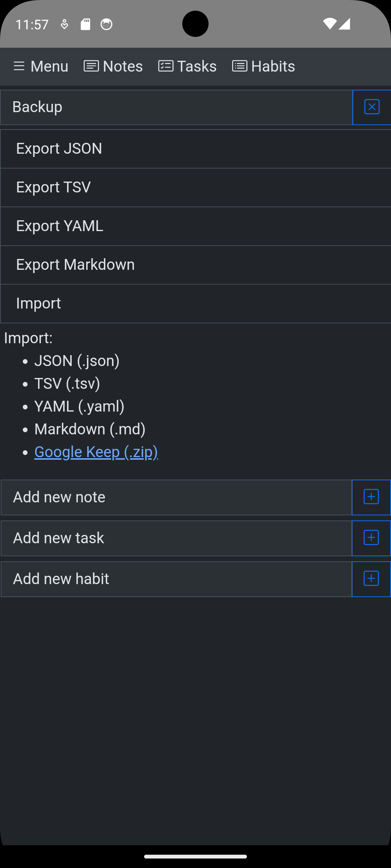Open the hamburger Menu icon
391x868 pixels.
pos(19,66)
